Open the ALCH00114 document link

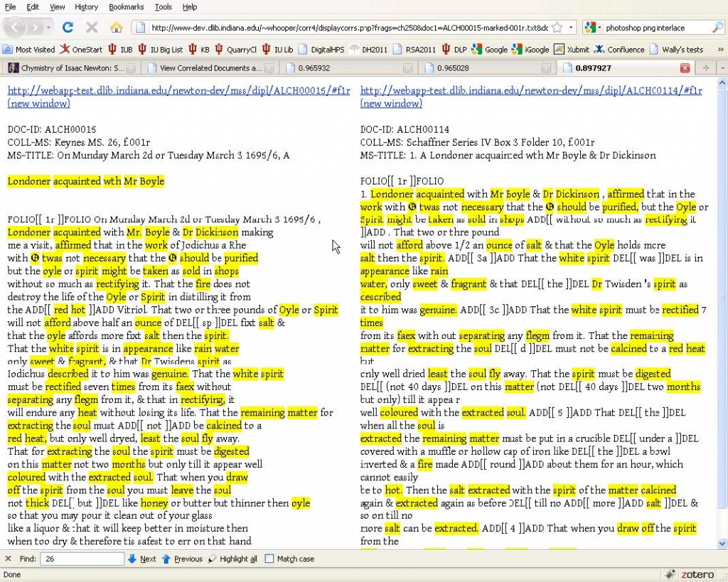[x=531, y=90]
